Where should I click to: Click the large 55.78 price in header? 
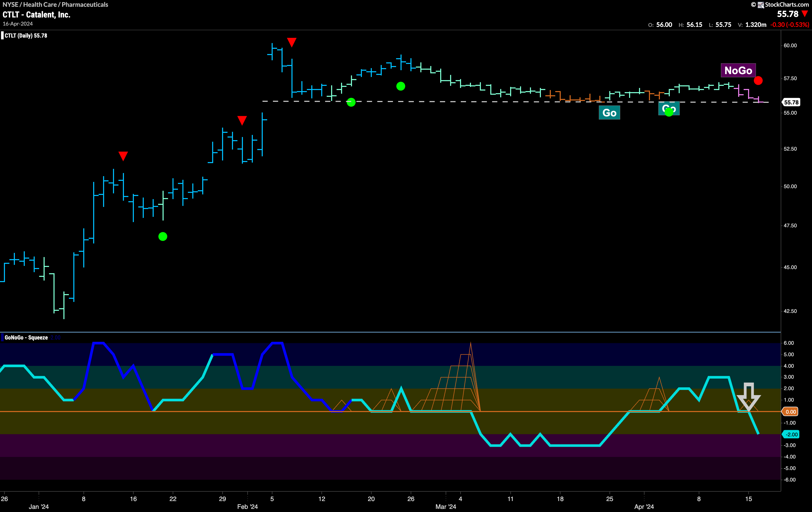click(x=788, y=14)
